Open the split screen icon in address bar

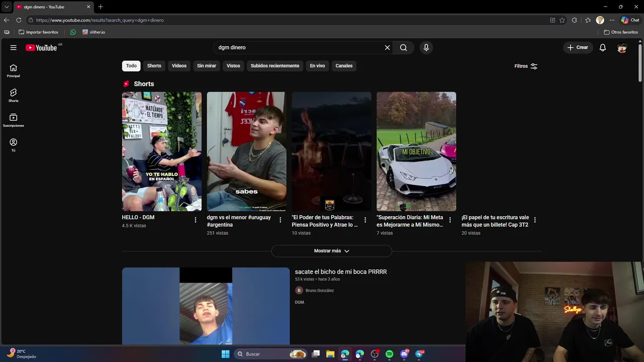(552, 20)
